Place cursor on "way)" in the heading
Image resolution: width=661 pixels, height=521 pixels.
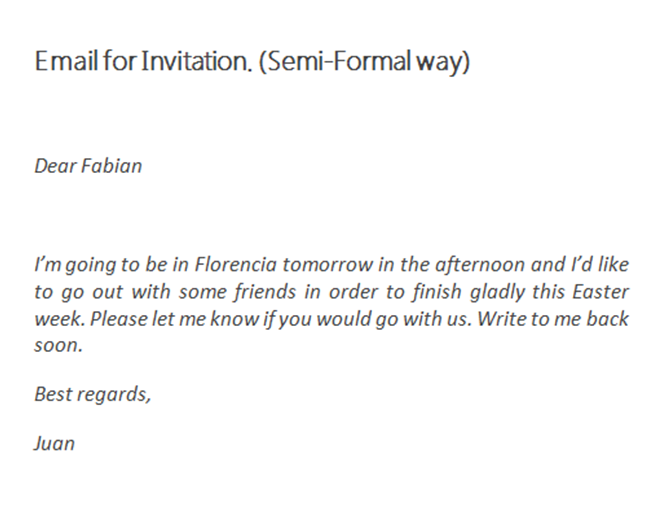coord(443,64)
